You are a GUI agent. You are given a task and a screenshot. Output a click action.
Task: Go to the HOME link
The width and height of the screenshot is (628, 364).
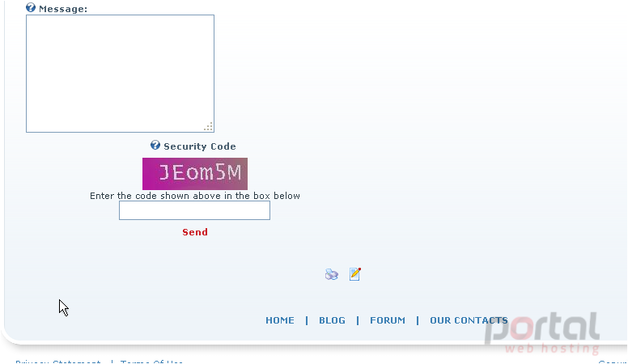pyautogui.click(x=280, y=320)
